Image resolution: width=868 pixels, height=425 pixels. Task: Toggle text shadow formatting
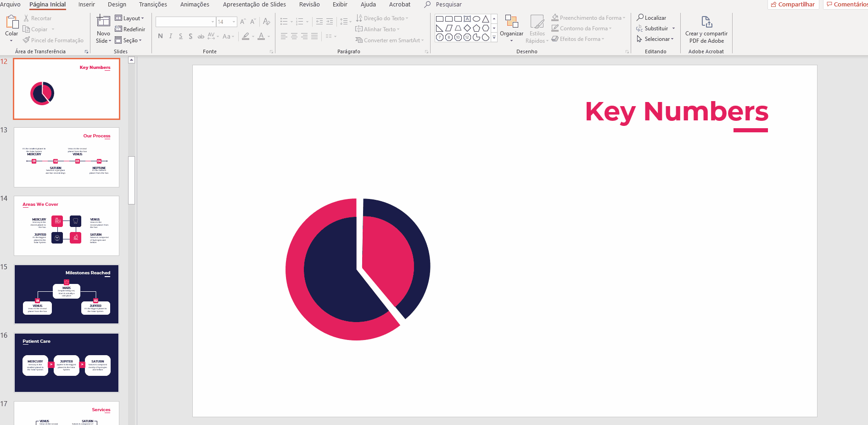pyautogui.click(x=190, y=36)
